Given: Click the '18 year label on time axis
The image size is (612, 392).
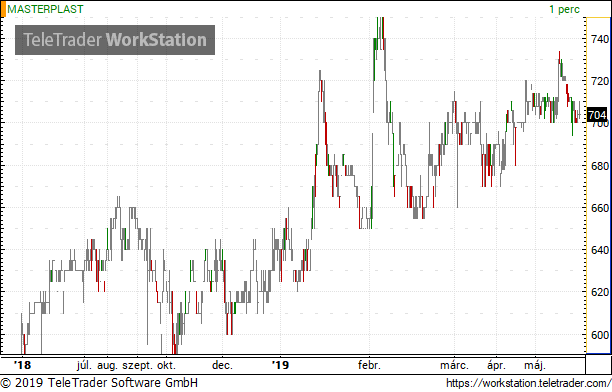Looking at the screenshot, I should click(22, 365).
